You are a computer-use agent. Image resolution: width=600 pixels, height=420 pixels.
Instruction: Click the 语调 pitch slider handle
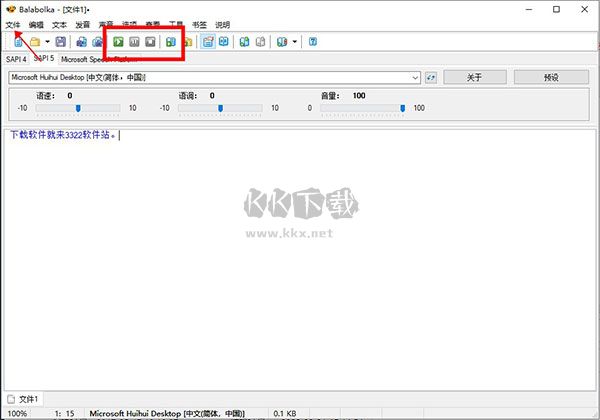coord(220,109)
